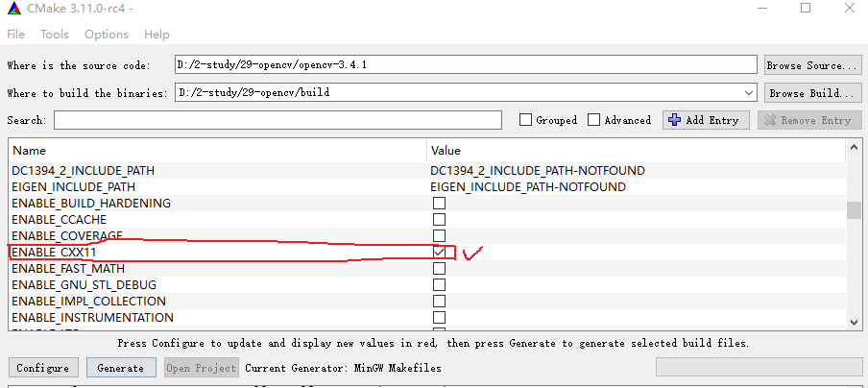This screenshot has height=388, width=868.
Task: Open the File menu
Action: [x=15, y=35]
